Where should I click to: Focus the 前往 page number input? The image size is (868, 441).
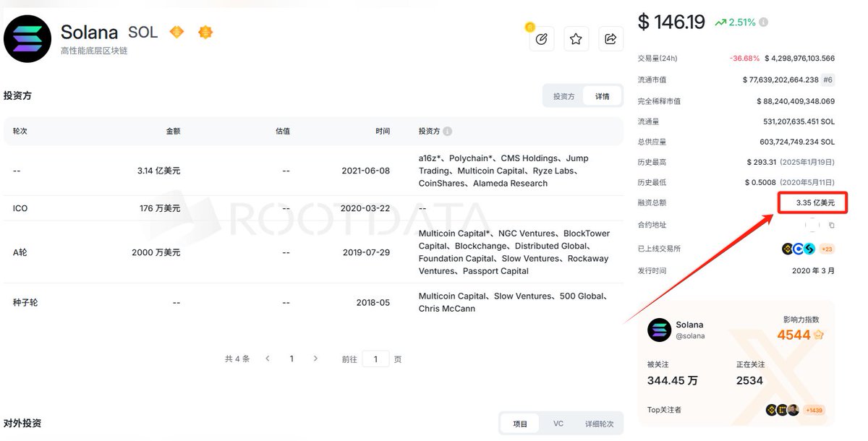pos(375,359)
